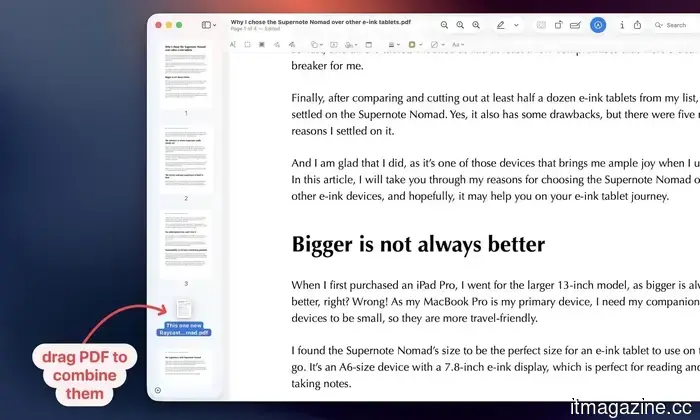The image size is (700, 420).
Task: Insert a text box with Text tool
Action: tap(333, 45)
